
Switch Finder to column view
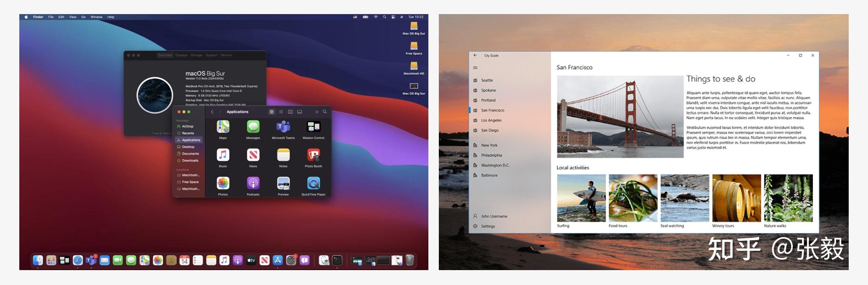tap(290, 112)
